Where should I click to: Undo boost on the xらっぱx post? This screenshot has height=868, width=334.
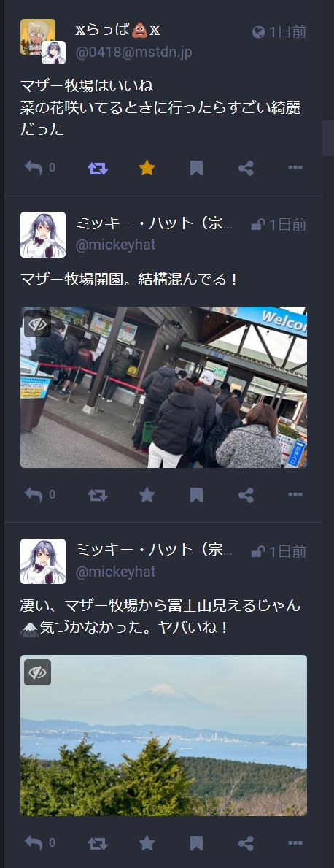(x=97, y=168)
